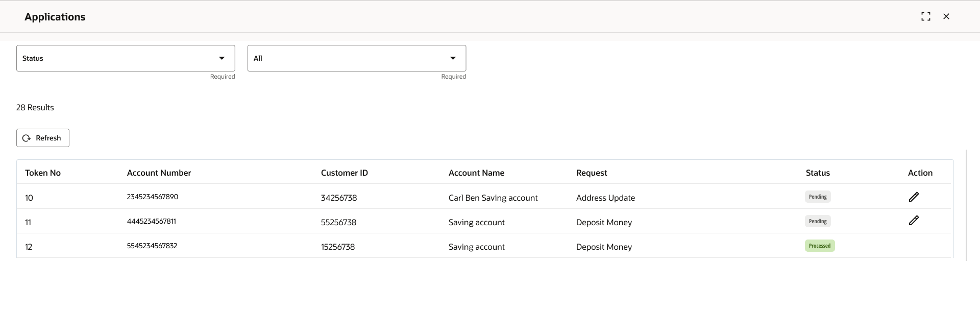
Task: Click the Applications panel title
Action: 55,17
